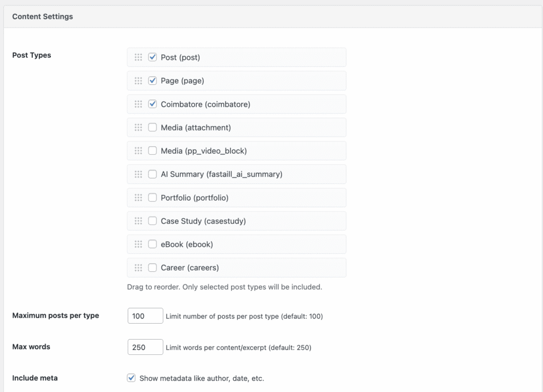The width and height of the screenshot is (543, 392).
Task: Uncheck the Page (page) post type
Action: click(x=152, y=81)
